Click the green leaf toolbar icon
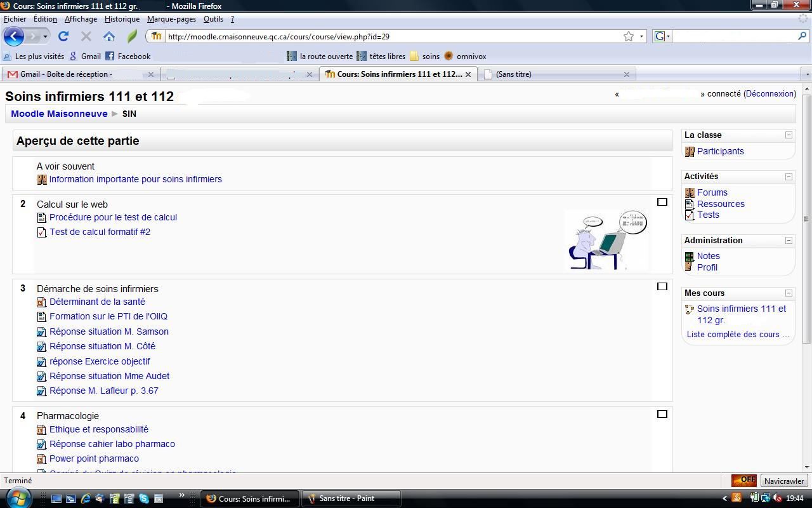812x508 pixels. (132, 36)
